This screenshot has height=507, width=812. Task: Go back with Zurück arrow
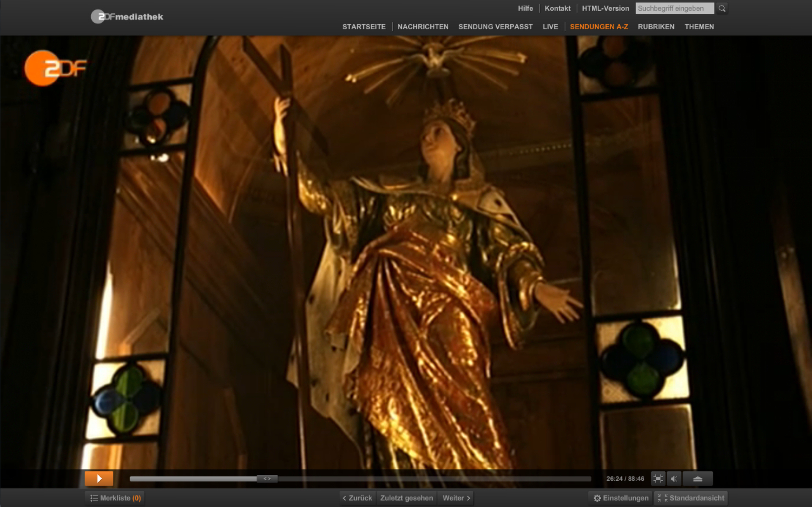pyautogui.click(x=357, y=498)
